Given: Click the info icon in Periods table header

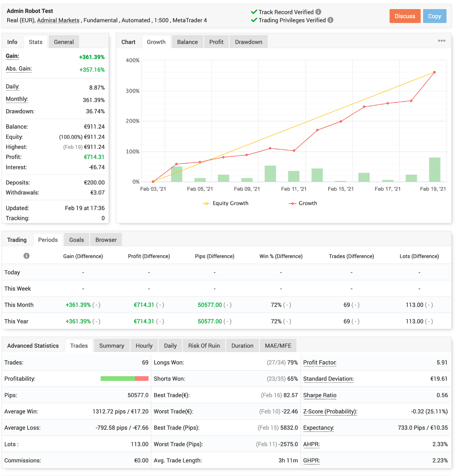Looking at the screenshot, I should (x=26, y=256).
